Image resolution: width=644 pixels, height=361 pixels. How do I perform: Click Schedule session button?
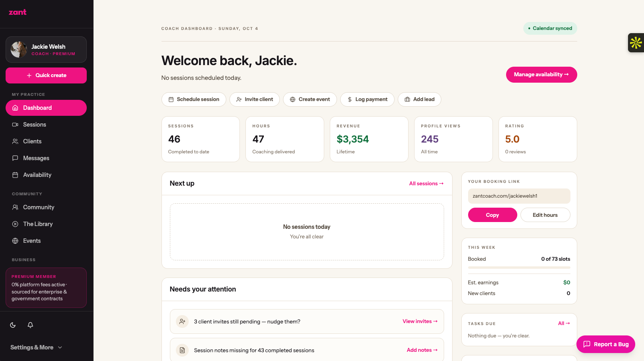(194, 99)
